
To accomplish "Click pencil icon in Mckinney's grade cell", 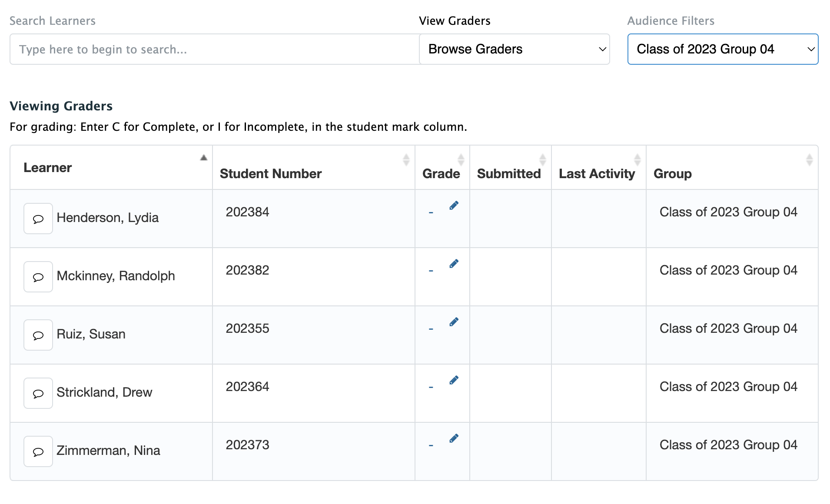I will (x=454, y=264).
